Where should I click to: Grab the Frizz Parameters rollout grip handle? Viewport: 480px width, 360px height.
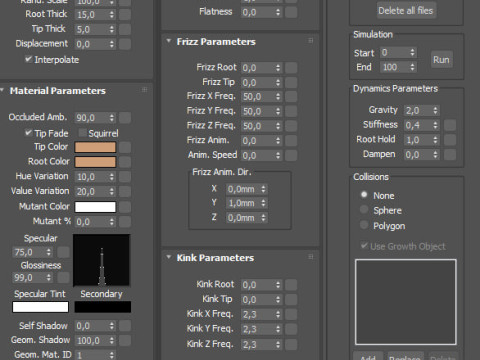pyautogui.click(x=311, y=41)
